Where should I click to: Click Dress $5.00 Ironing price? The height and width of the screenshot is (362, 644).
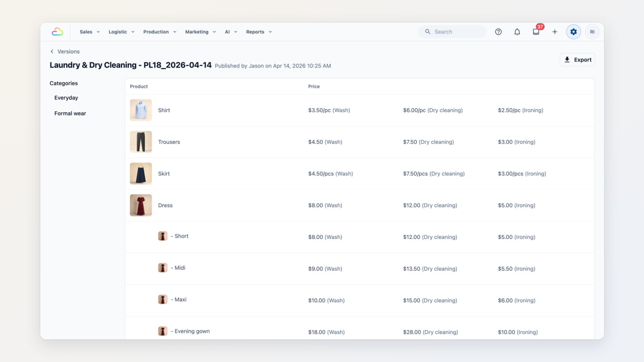pyautogui.click(x=517, y=206)
